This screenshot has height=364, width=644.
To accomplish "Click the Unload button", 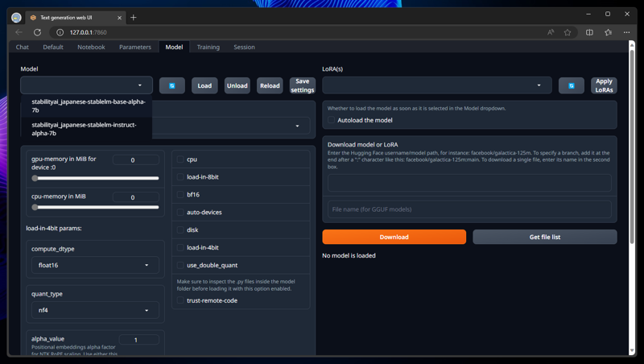I will click(x=237, y=85).
